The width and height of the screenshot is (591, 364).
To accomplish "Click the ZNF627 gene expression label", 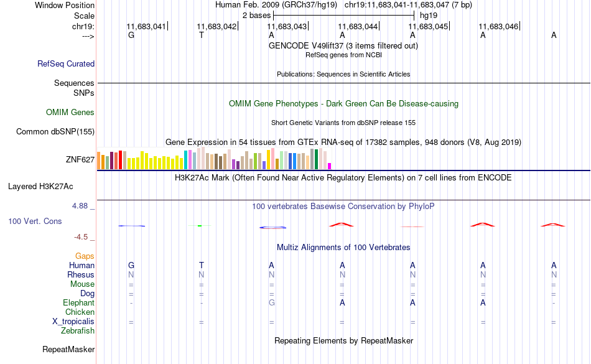I will 80,160.
